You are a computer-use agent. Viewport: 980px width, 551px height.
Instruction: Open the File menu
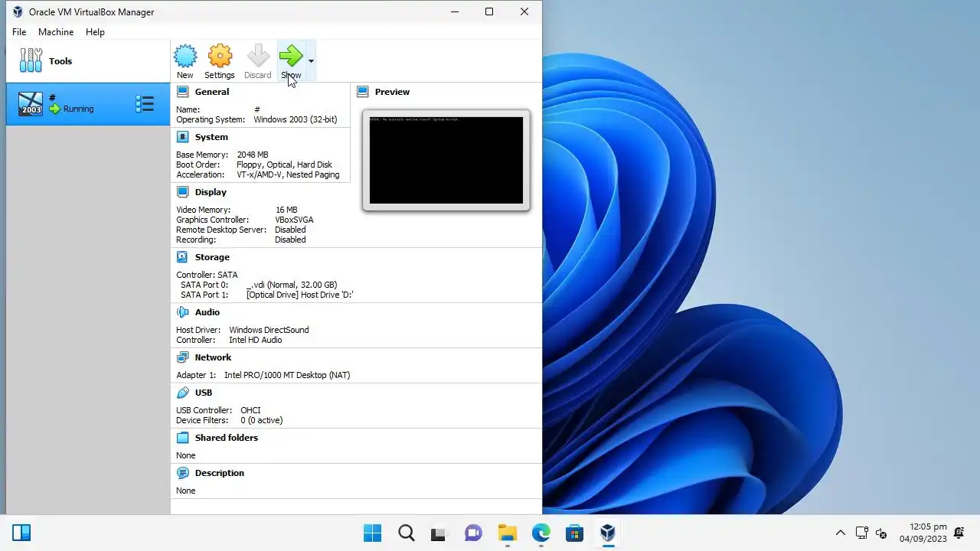19,32
